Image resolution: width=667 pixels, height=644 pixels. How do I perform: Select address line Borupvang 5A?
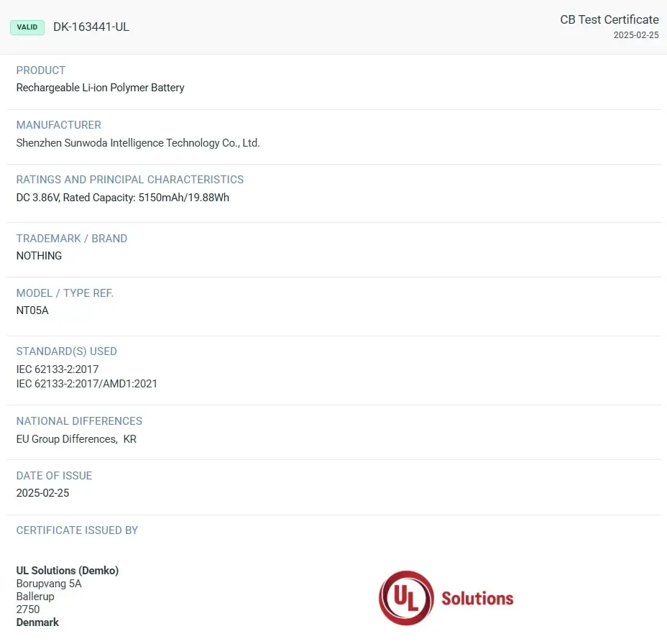tap(49, 584)
